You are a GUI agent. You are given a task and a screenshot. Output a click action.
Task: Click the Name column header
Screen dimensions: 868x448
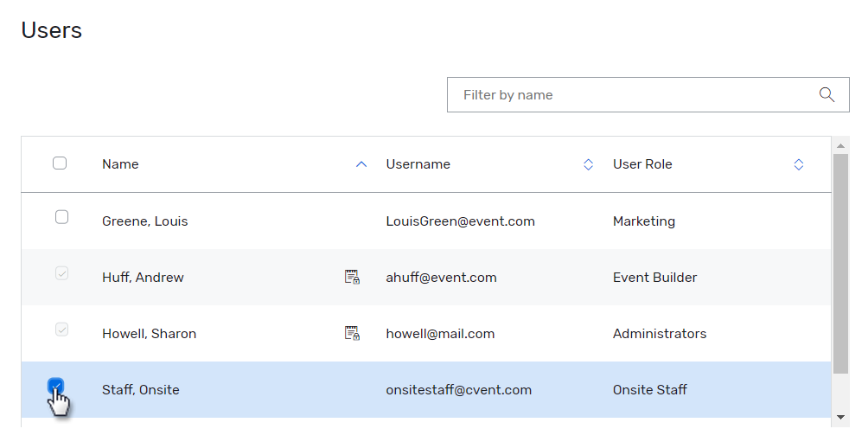pos(120,164)
